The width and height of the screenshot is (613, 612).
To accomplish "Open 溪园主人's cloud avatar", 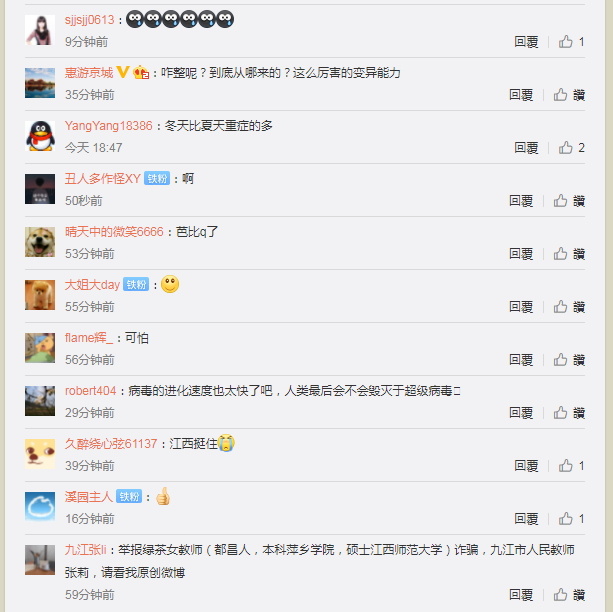I will [x=40, y=507].
